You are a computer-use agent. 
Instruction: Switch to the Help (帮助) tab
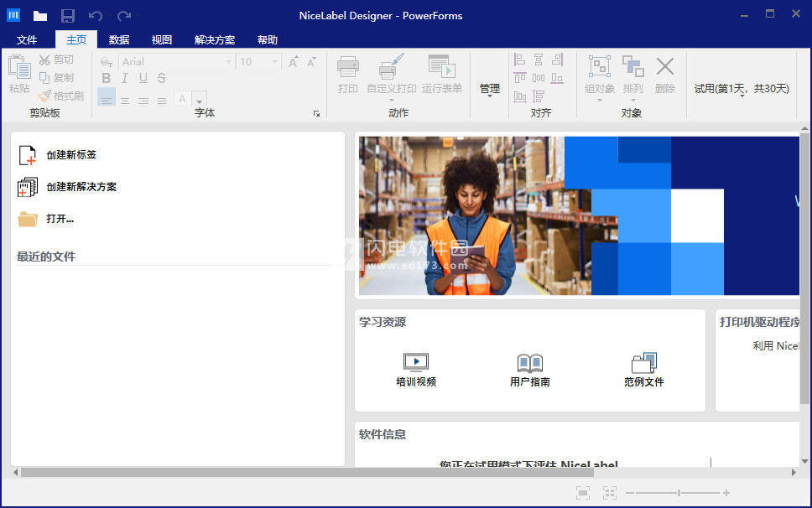click(268, 40)
